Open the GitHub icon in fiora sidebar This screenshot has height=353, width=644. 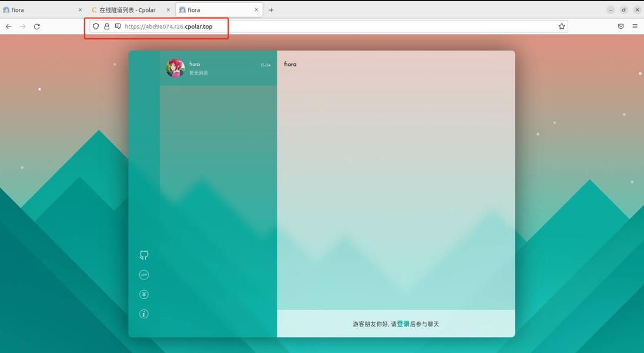point(144,255)
